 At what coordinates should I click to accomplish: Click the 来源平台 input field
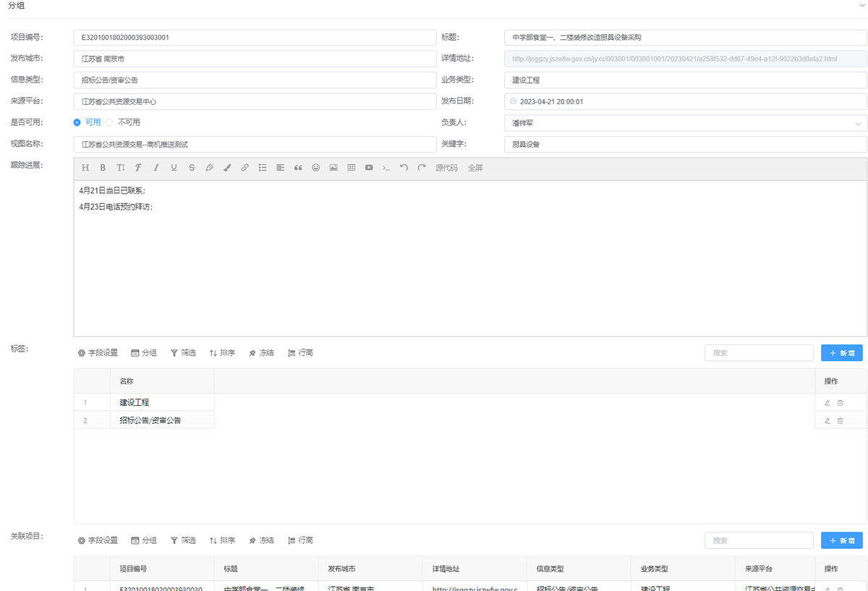(255, 102)
